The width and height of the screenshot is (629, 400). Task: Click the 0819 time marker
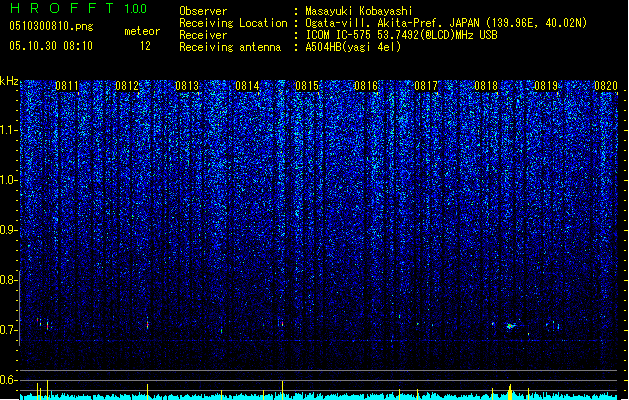pyautogui.click(x=546, y=86)
